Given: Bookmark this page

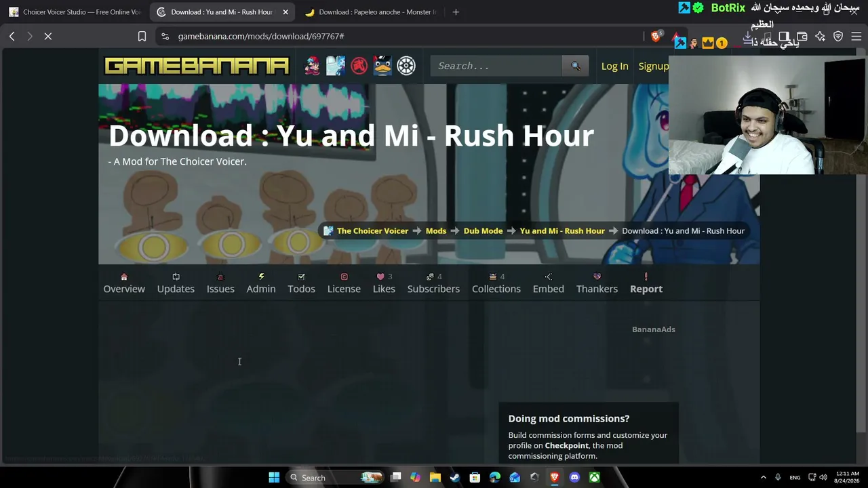Looking at the screenshot, I should pos(142,36).
